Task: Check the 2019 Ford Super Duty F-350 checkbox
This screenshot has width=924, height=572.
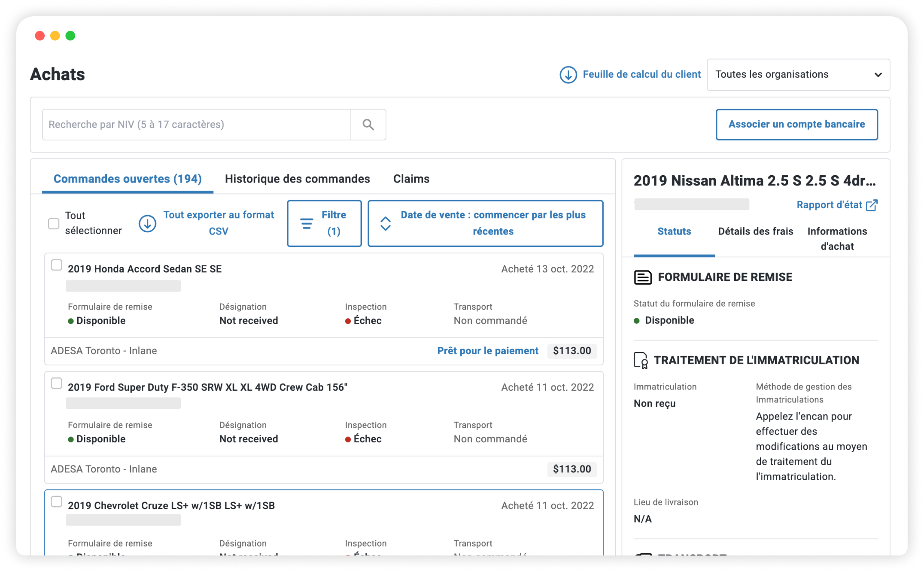Action: 56,383
